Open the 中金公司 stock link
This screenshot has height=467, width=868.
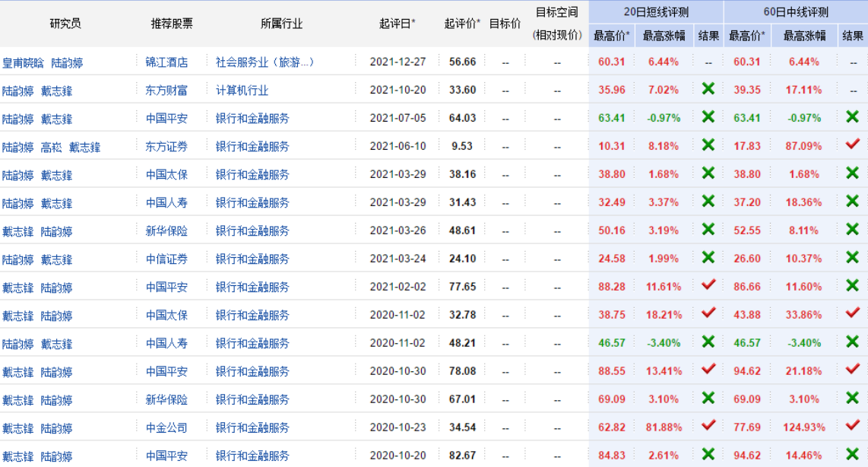pyautogui.click(x=166, y=428)
